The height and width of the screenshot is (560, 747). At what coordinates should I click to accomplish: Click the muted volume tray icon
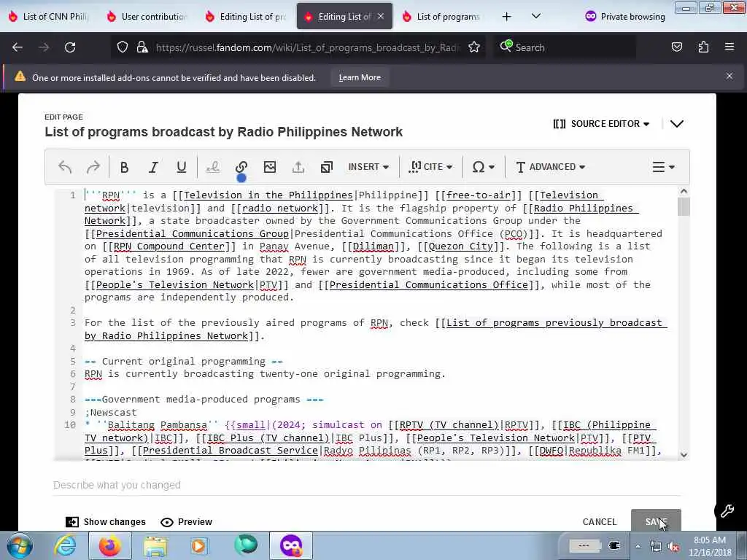(x=673, y=546)
